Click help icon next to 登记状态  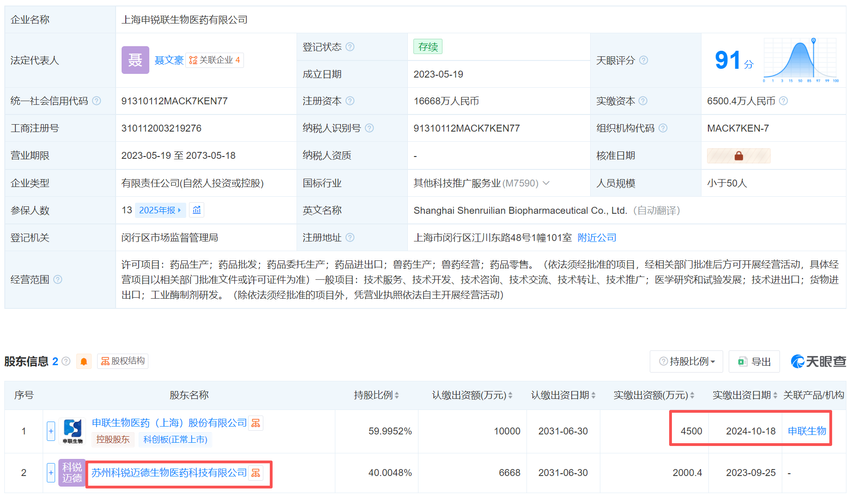pos(350,47)
